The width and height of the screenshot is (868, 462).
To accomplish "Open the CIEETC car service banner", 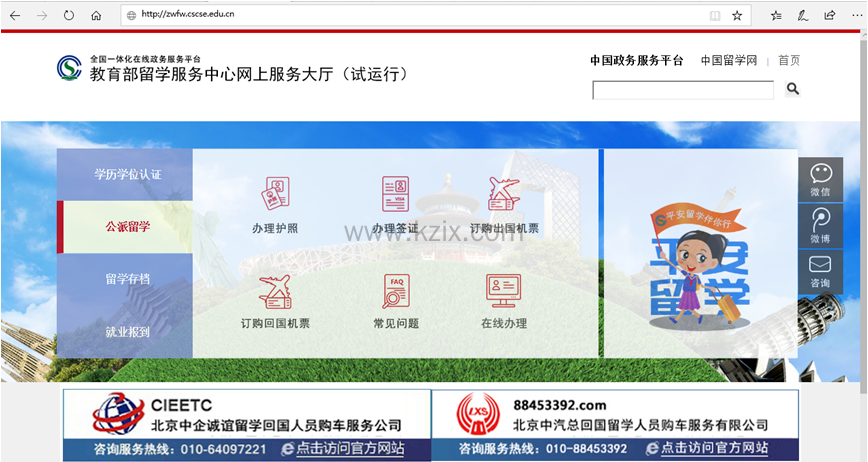I will 247,425.
